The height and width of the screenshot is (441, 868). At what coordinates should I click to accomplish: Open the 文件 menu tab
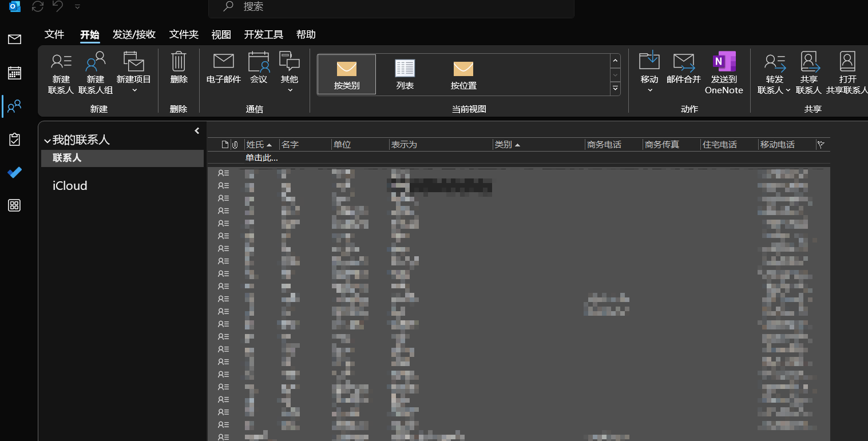pyautogui.click(x=54, y=34)
